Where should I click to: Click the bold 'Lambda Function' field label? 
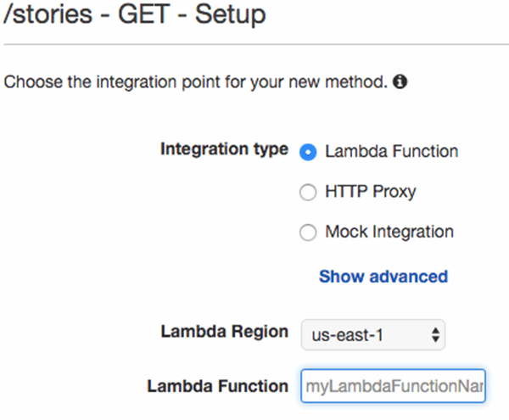(x=217, y=386)
